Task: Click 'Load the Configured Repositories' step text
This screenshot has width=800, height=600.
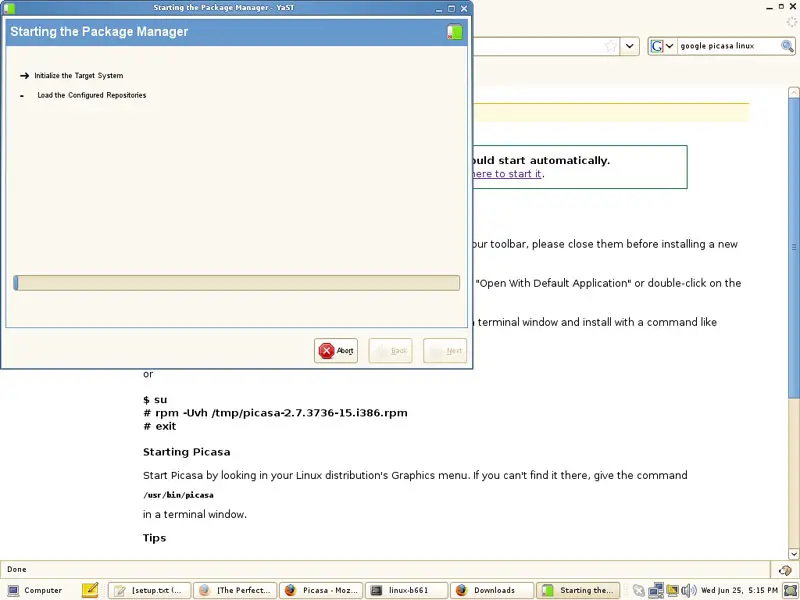Action: coord(92,95)
